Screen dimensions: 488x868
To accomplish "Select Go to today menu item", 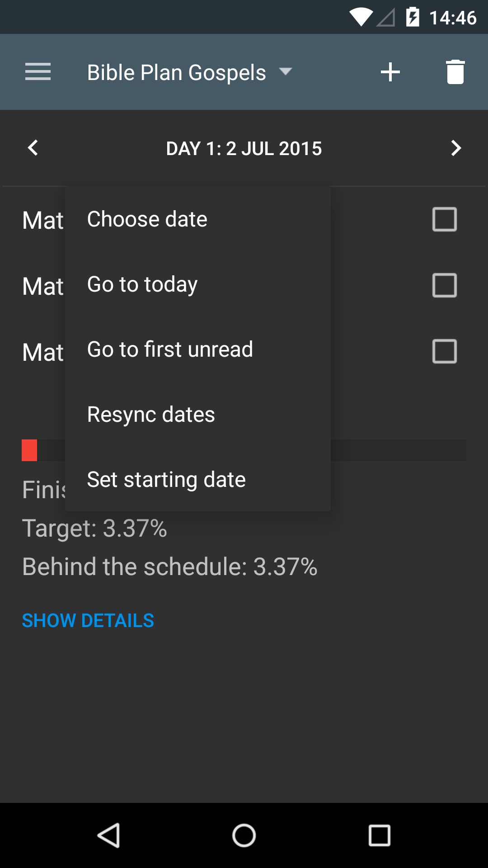I will [x=142, y=284].
